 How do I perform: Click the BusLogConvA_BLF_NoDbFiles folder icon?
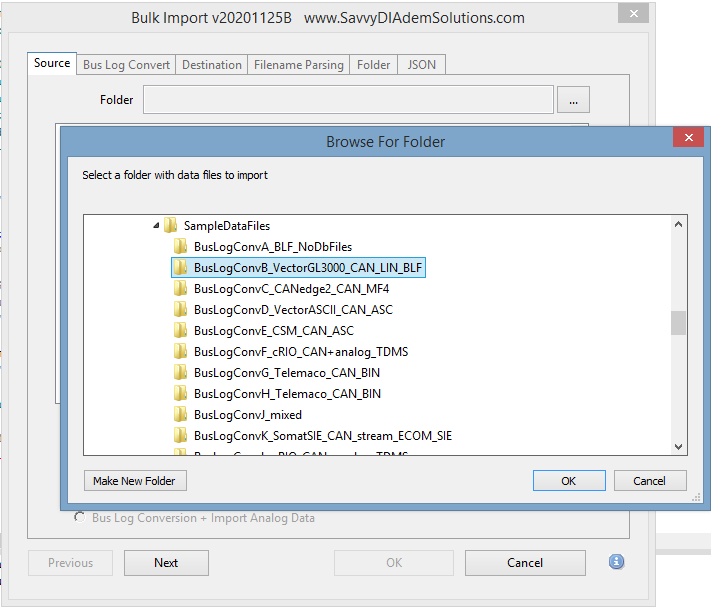[180, 246]
